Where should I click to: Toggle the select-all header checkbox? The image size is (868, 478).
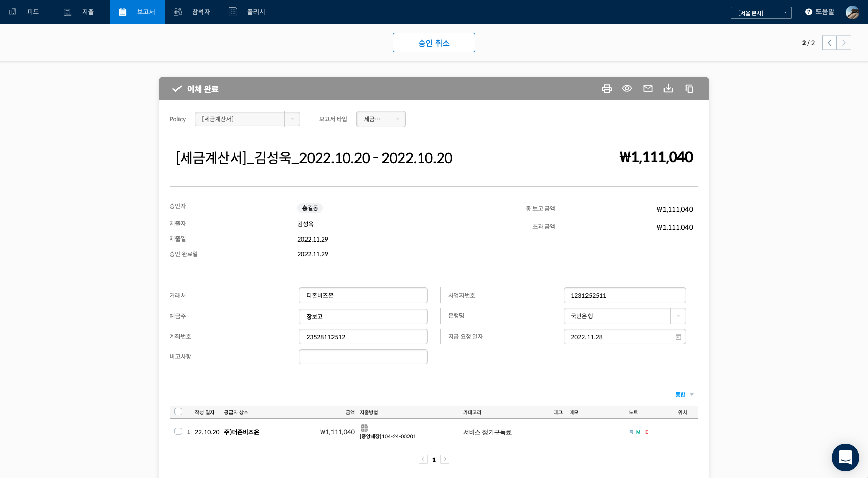[x=178, y=412]
